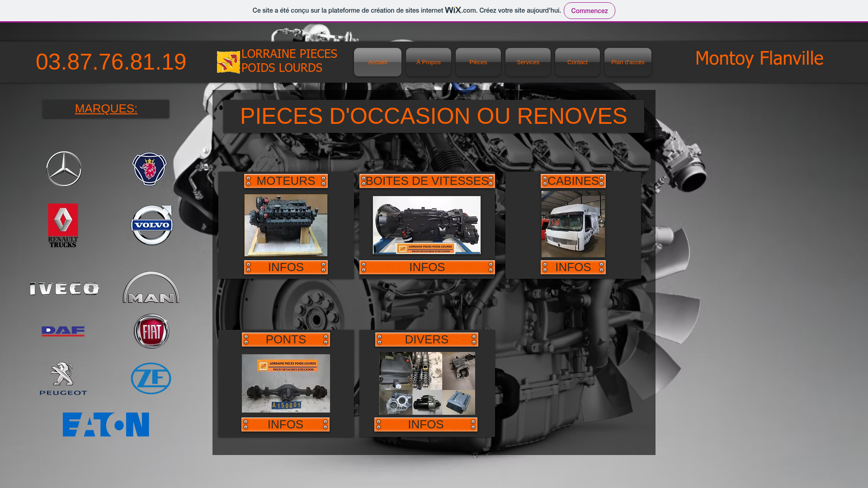This screenshot has width=868, height=488.
Task: Select the DAF brand logo
Action: pos(63,331)
